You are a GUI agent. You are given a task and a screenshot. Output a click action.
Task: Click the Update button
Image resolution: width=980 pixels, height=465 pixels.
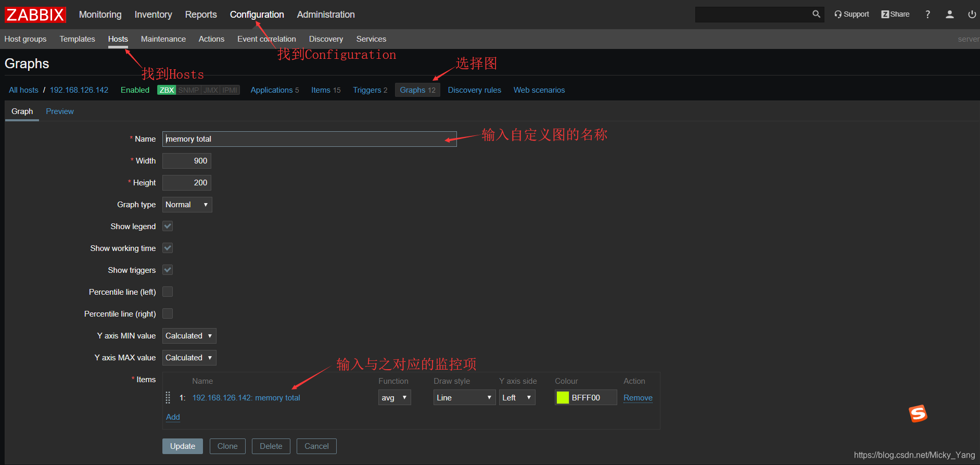point(183,446)
